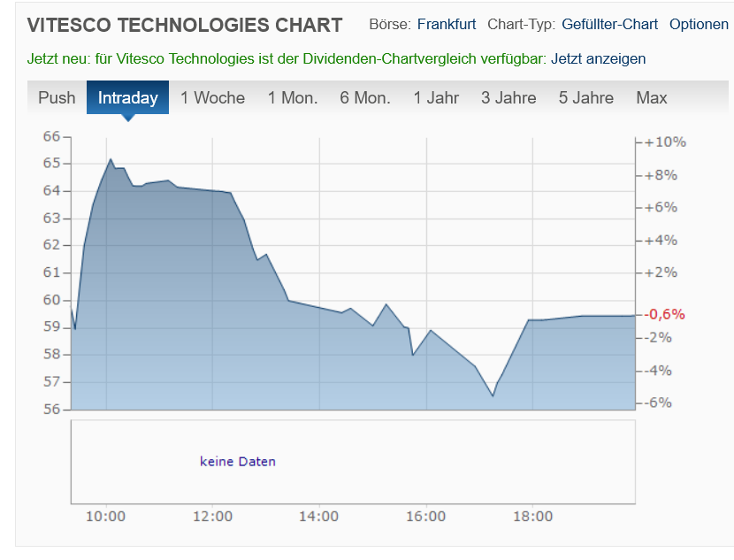Click the chart's highest price peak
Image resolution: width=734 pixels, height=560 pixels.
111,159
